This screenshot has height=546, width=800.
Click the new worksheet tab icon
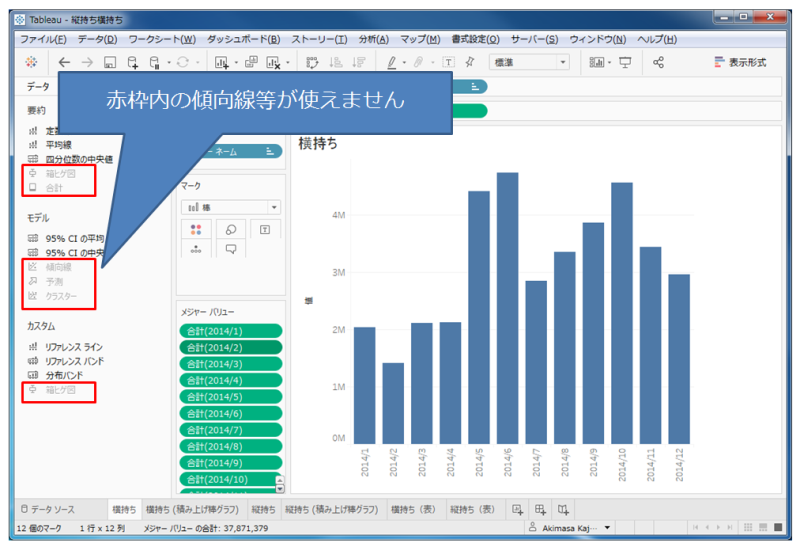[518, 509]
